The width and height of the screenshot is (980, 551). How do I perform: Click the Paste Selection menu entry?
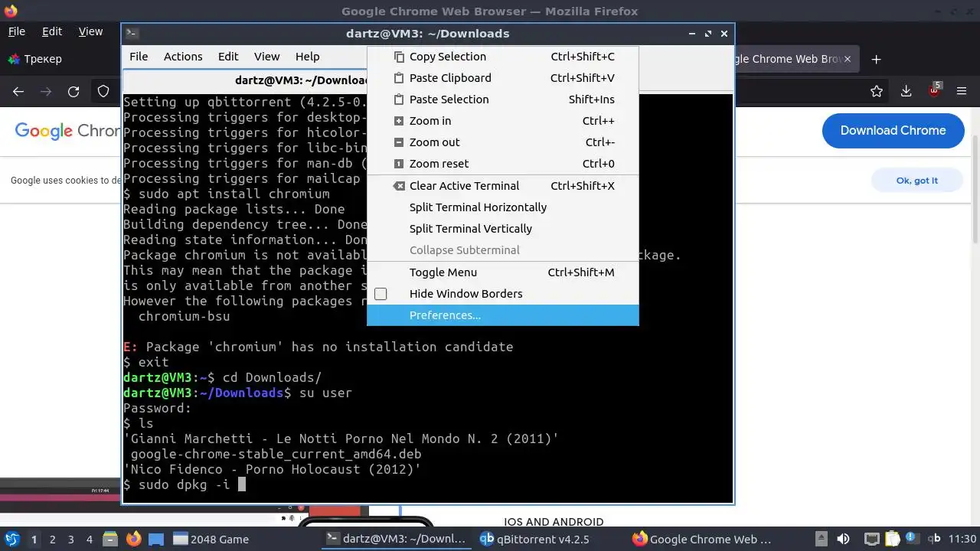point(502,99)
